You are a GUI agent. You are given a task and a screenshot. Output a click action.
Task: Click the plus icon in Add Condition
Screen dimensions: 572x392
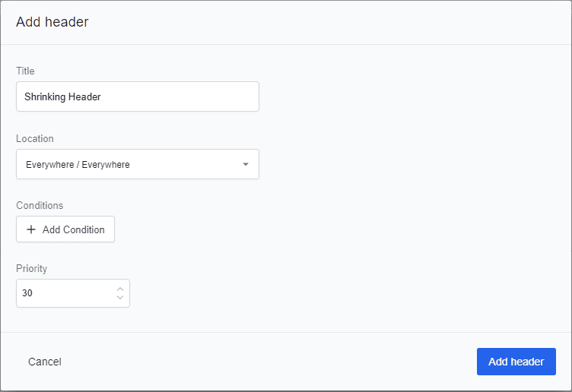pos(31,229)
